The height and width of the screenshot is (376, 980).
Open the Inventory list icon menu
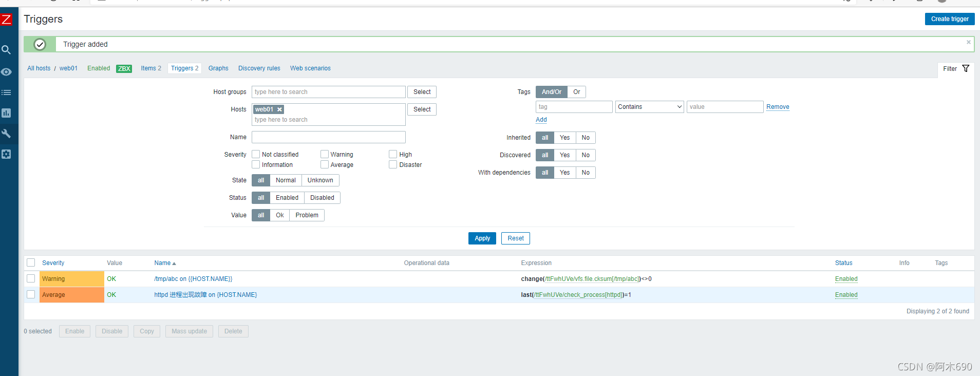pyautogui.click(x=6, y=92)
